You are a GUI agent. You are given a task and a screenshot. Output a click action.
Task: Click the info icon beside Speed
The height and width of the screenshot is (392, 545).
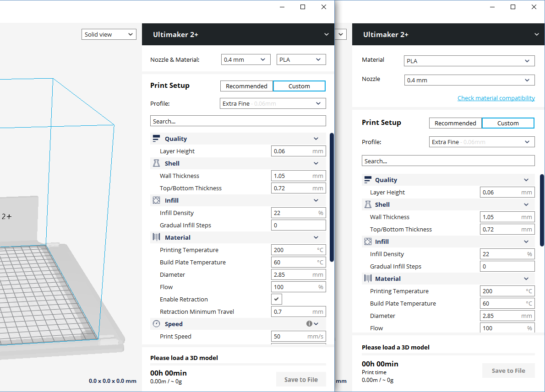[309, 323]
